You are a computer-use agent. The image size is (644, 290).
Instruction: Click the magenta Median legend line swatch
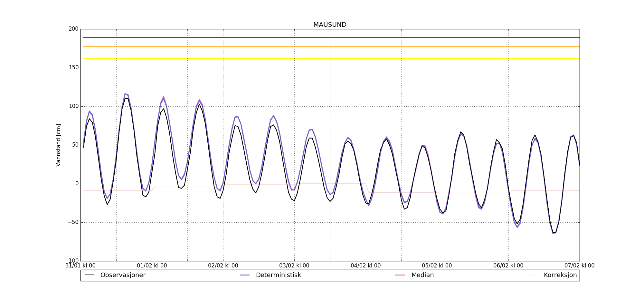coord(400,275)
